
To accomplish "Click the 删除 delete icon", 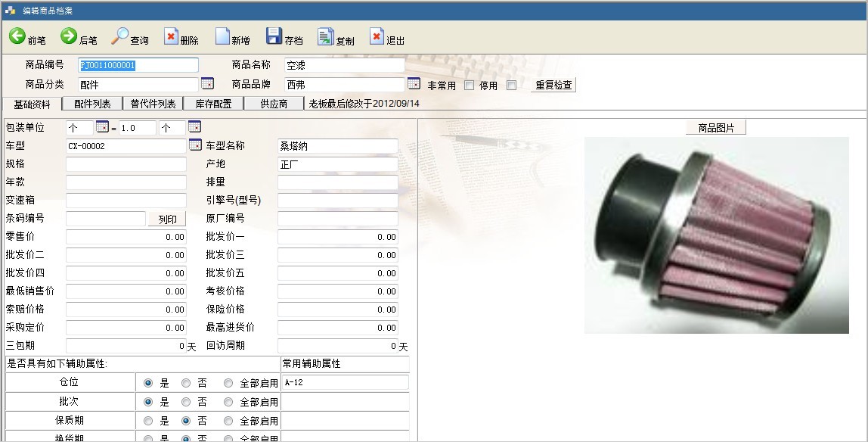I will [172, 36].
